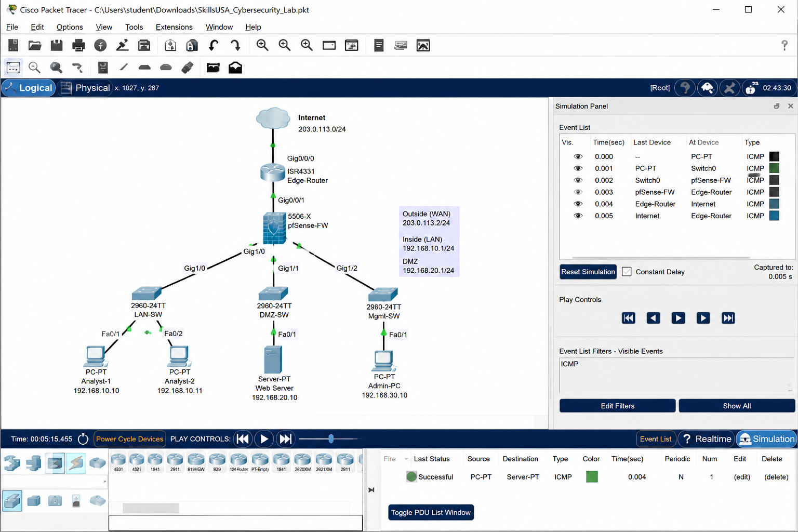Collapse the PDU list panel toggle
Viewport: 798px width, 532px height.
point(371,490)
